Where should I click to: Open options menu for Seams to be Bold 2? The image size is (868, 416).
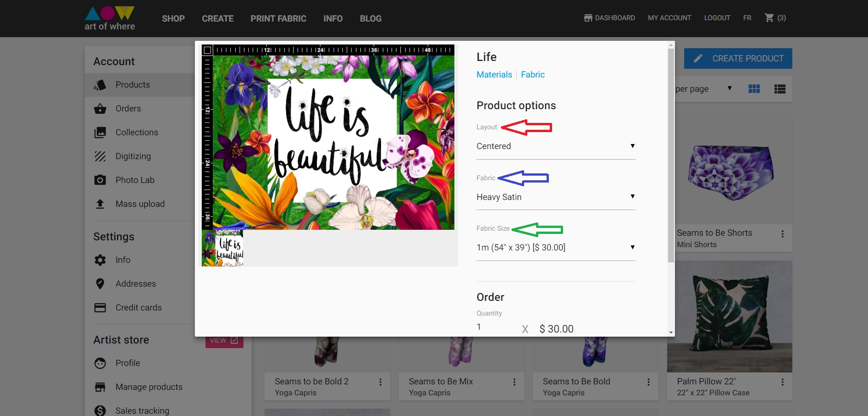pyautogui.click(x=380, y=382)
